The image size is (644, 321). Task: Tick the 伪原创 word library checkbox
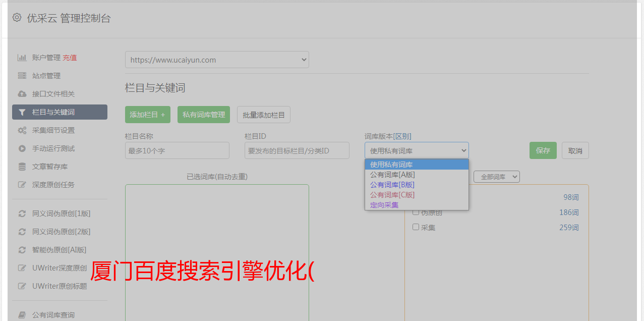point(416,212)
